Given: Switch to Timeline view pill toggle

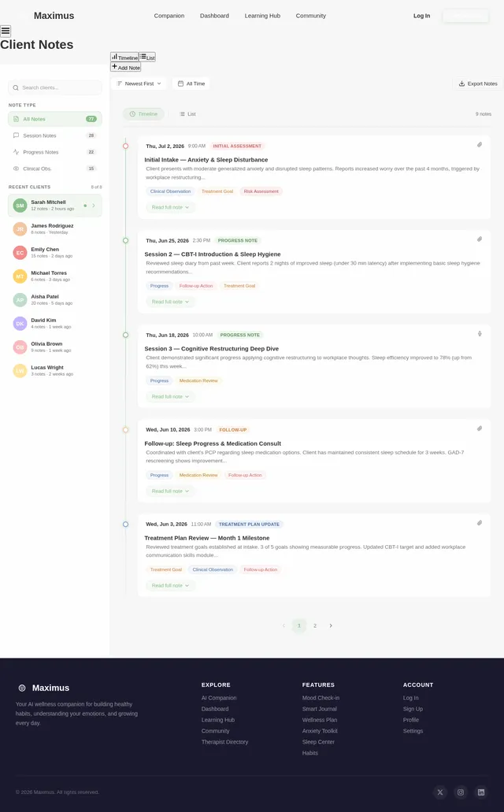Looking at the screenshot, I should click(x=143, y=114).
